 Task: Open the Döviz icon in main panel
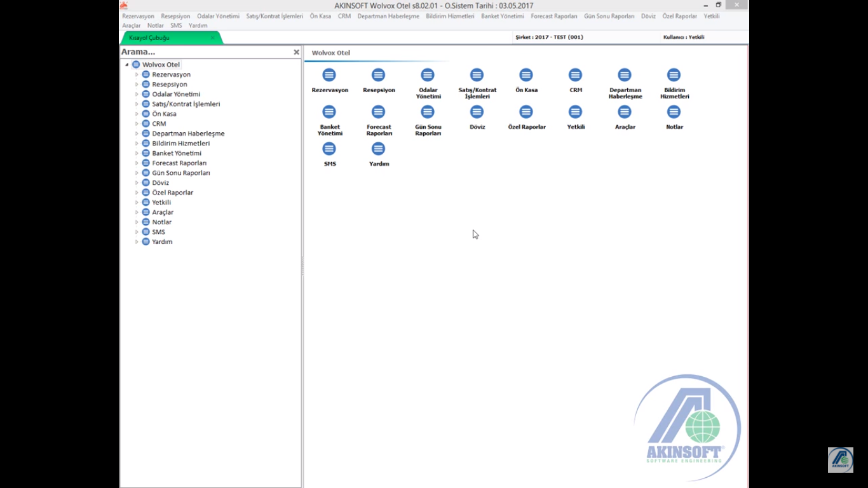coord(477,112)
